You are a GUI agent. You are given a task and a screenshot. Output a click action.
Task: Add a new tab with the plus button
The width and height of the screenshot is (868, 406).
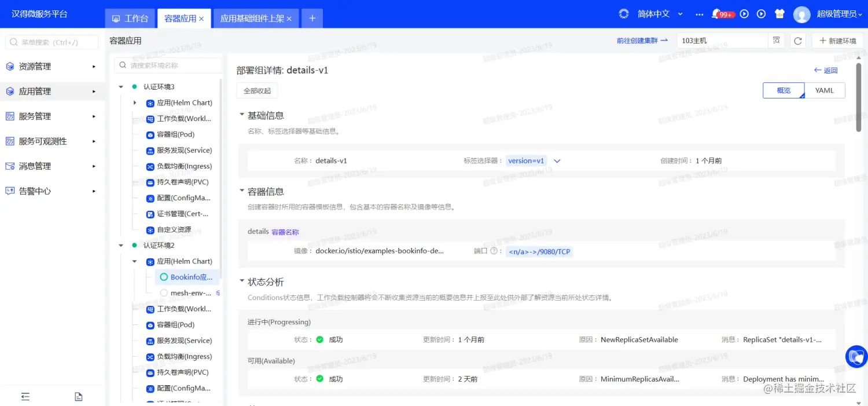click(x=312, y=19)
